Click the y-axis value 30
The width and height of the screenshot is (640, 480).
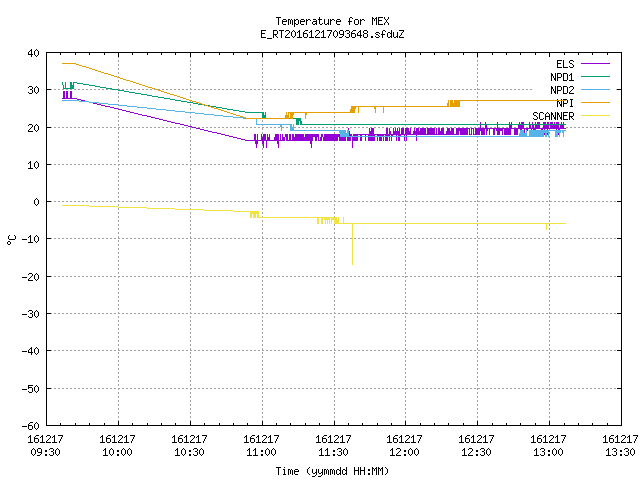(x=33, y=90)
